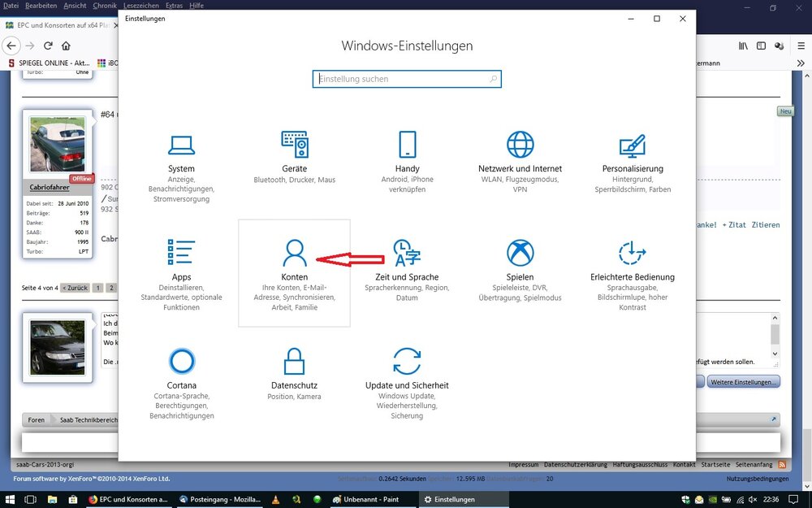Go forward in the Firefox browser
The height and width of the screenshot is (508, 812).
coord(30,46)
